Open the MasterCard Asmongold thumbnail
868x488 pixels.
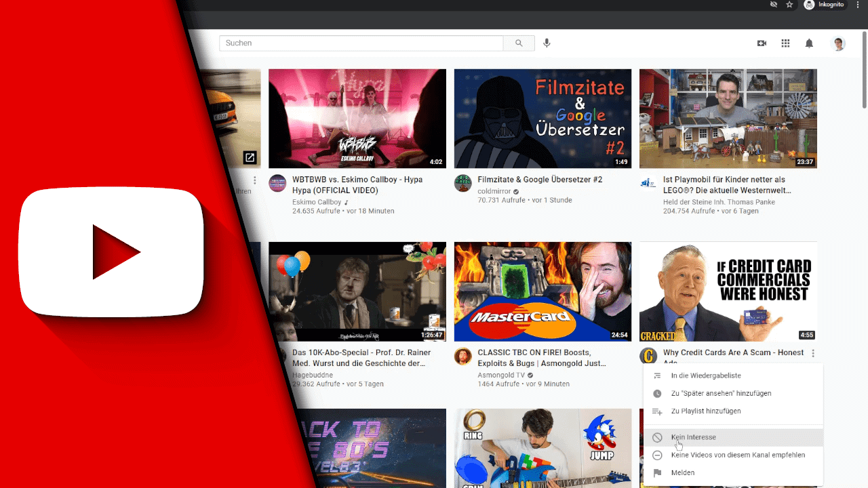542,291
